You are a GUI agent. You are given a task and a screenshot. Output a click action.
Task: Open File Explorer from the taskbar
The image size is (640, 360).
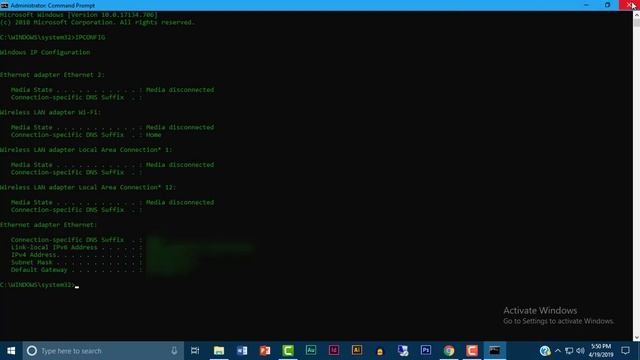coord(219,351)
